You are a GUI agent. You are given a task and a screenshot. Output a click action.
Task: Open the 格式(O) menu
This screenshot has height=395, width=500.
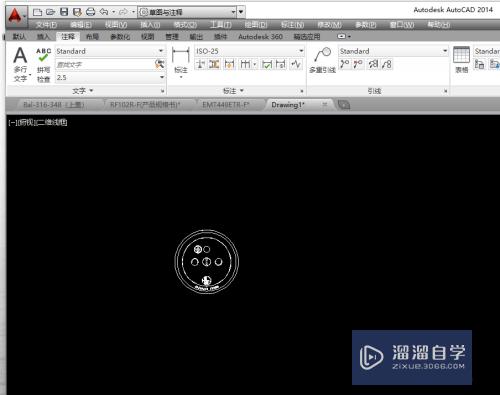pyautogui.click(x=185, y=25)
